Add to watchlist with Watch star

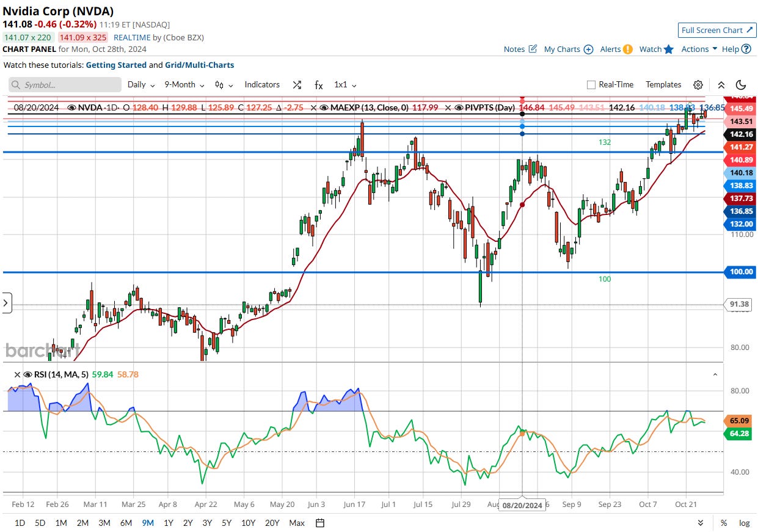669,49
